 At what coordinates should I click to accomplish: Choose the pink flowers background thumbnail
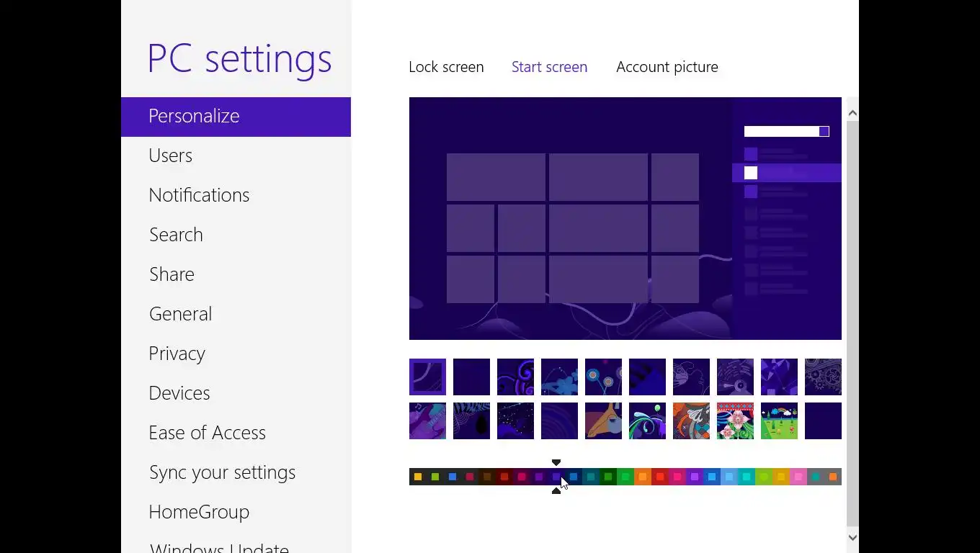point(735,421)
